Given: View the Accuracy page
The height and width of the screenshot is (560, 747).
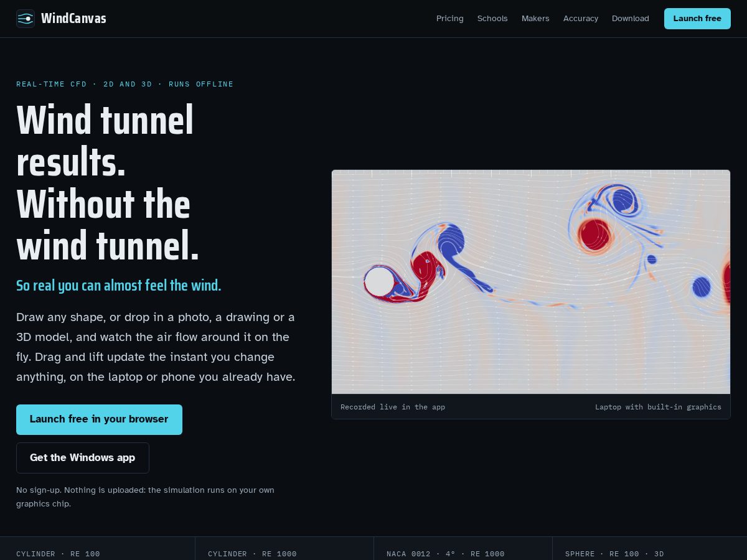Looking at the screenshot, I should [581, 19].
